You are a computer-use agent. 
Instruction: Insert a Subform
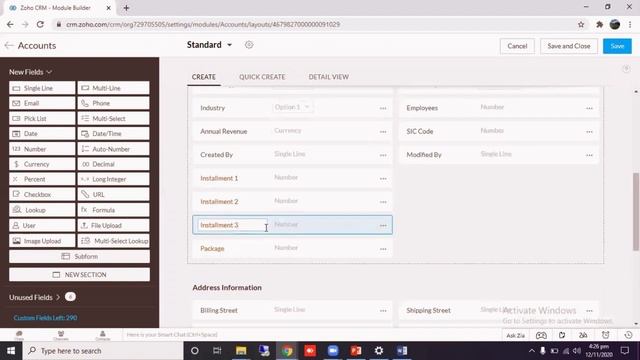point(79,256)
